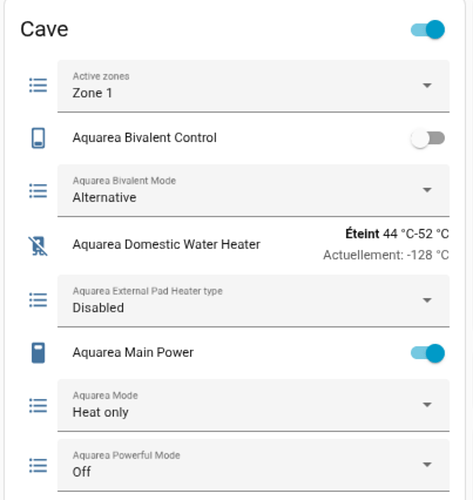Click the list icon beside Aquarea Bivalent Mode
The width and height of the screenshot is (473, 500).
click(38, 191)
